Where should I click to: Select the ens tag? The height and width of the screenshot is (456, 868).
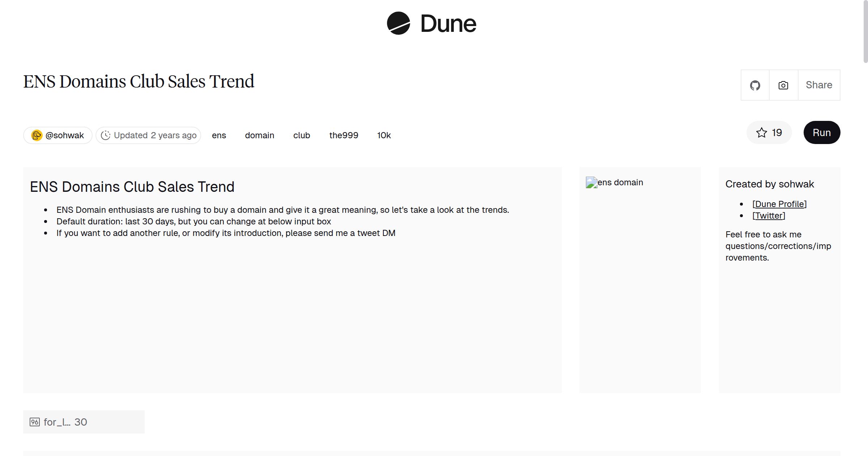click(219, 135)
